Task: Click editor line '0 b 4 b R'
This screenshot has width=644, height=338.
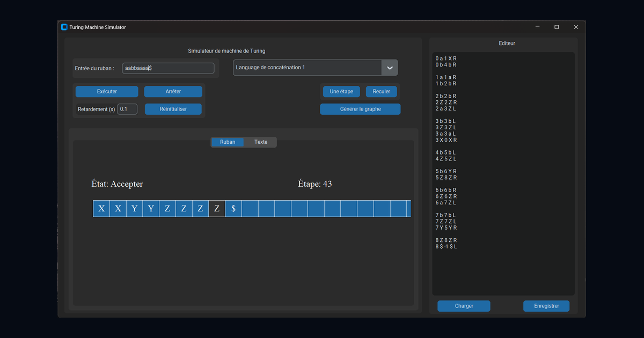Action: (446, 65)
